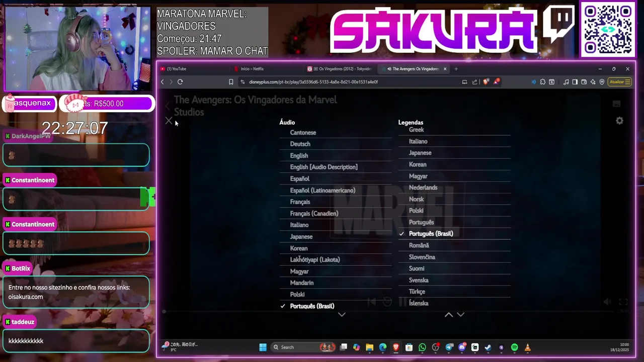The image size is (644, 362).
Task: Close the audio and subtitles menu
Action: [x=169, y=121]
